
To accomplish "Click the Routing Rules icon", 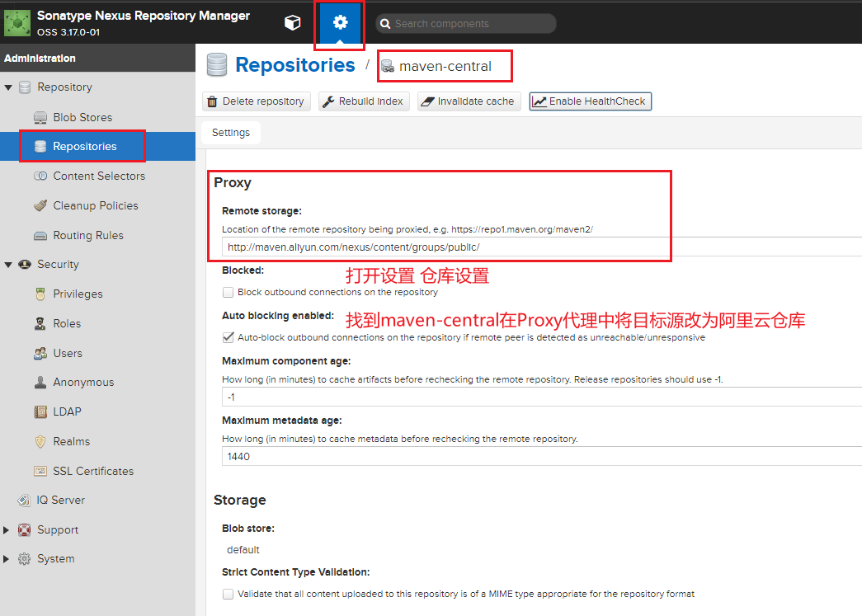I will click(40, 236).
